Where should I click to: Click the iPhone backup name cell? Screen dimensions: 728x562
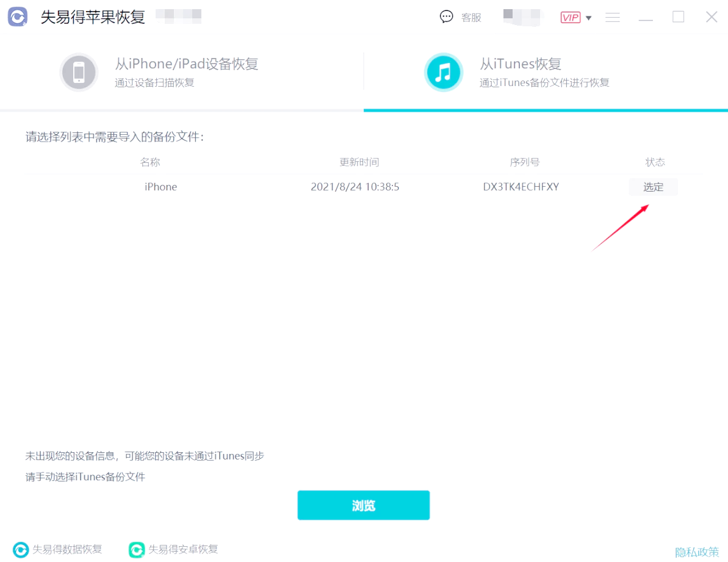160,187
